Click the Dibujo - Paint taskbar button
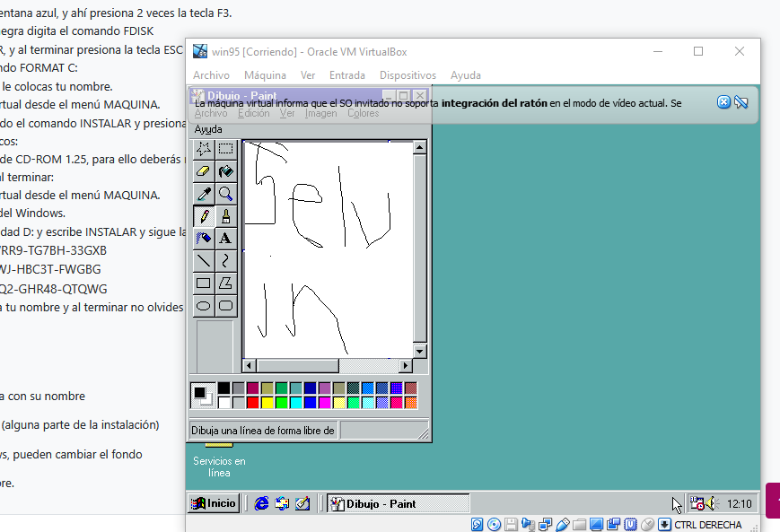The width and height of the screenshot is (780, 532). (x=398, y=503)
